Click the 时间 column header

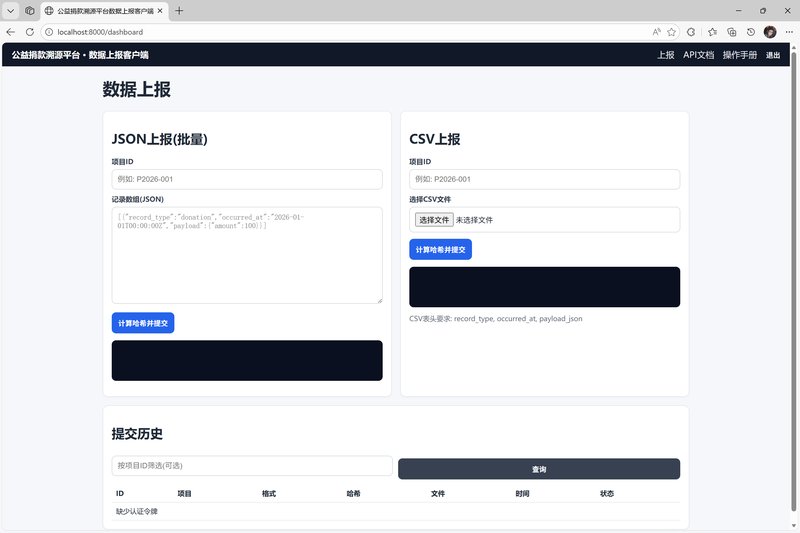[522, 493]
